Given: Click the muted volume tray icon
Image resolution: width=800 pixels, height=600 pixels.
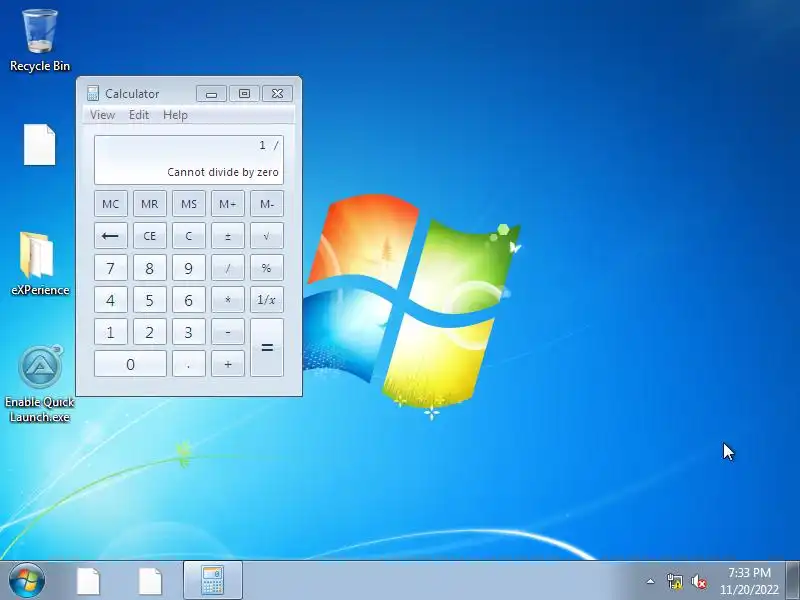Looking at the screenshot, I should 699,582.
